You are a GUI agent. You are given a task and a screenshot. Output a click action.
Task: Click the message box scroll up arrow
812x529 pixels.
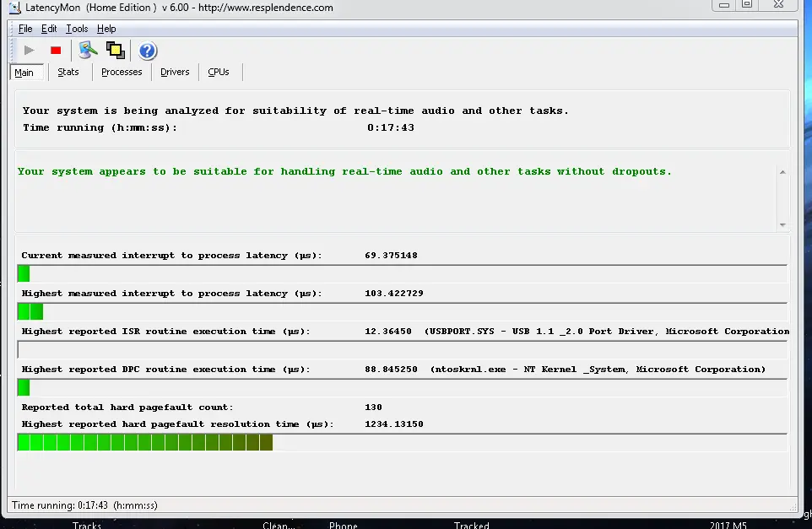(782, 172)
